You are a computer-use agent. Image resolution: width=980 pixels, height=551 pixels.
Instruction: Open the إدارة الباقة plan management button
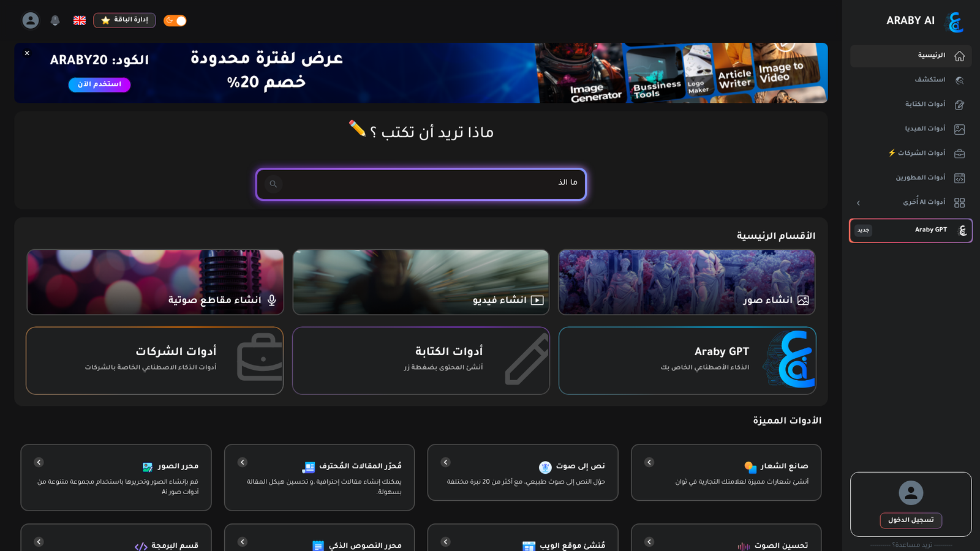124,20
